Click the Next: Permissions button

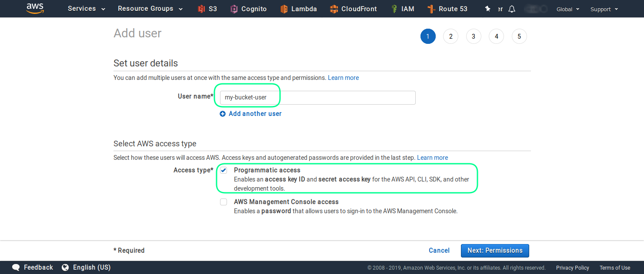coord(494,251)
